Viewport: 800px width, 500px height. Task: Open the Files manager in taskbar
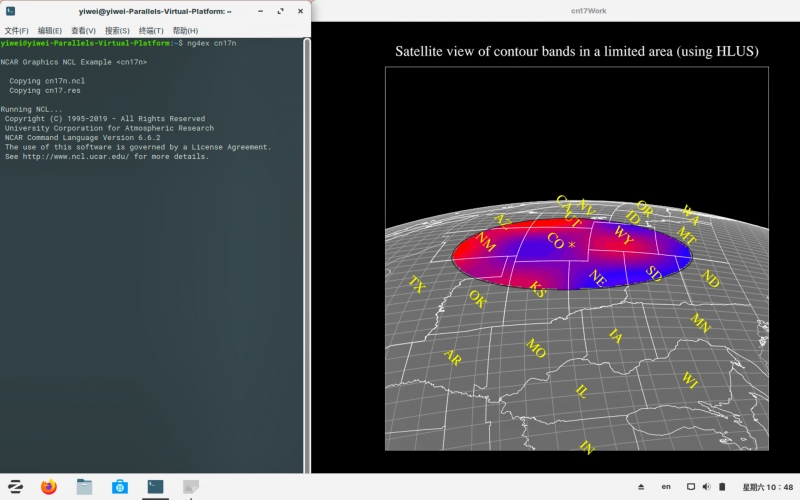click(84, 487)
